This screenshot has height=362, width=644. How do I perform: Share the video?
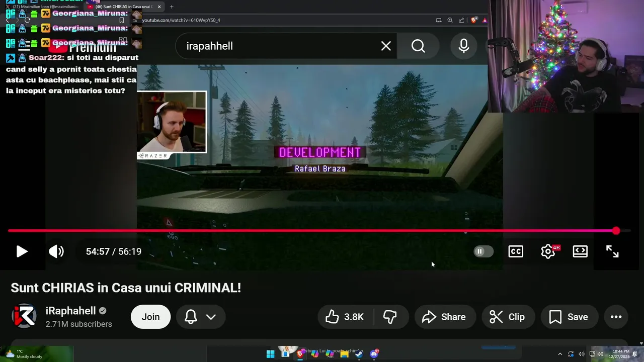[445, 317]
